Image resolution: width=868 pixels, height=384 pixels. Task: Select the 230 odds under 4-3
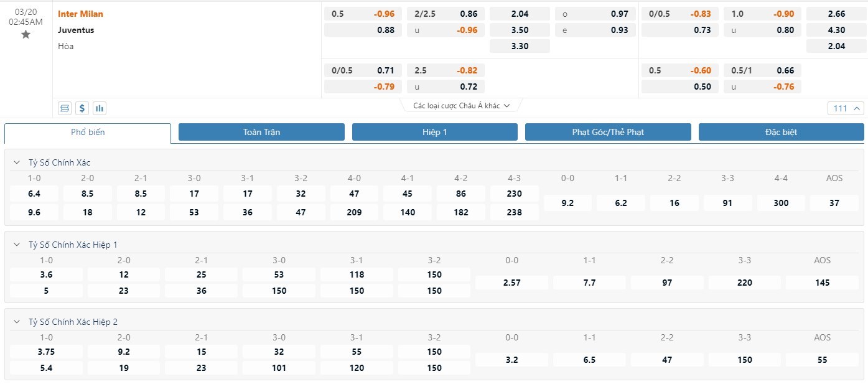click(x=515, y=194)
